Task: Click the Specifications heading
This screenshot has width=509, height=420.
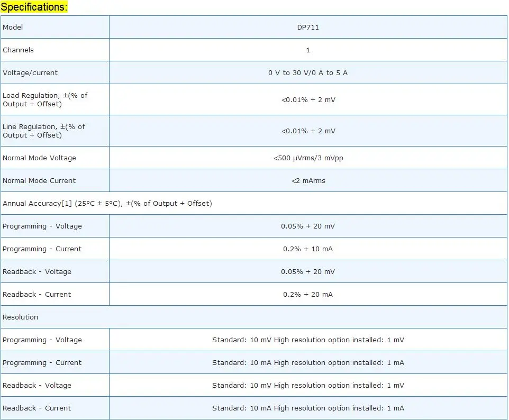Action: click(x=34, y=7)
